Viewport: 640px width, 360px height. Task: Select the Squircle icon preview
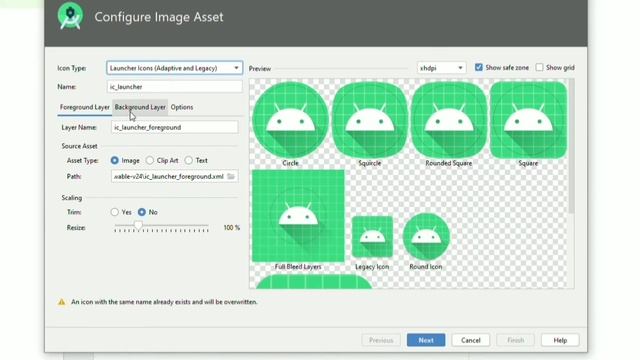tap(370, 120)
